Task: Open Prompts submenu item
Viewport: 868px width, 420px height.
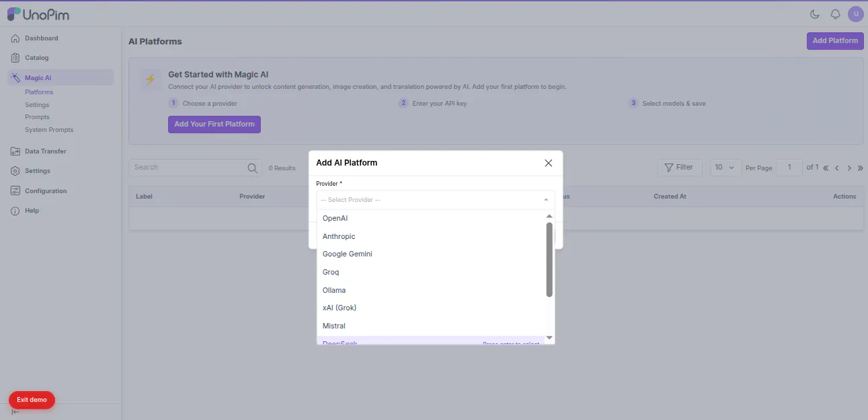Action: tap(38, 117)
